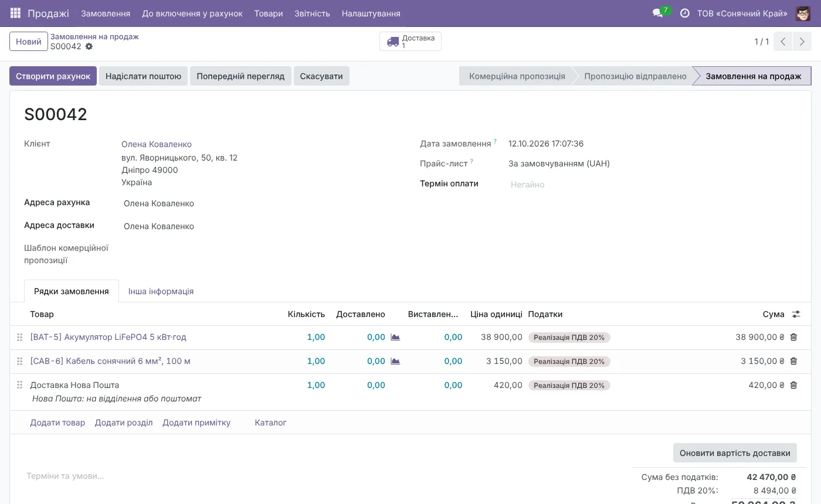Open the Налаштування menu
This screenshot has width=821, height=504.
[x=371, y=13]
